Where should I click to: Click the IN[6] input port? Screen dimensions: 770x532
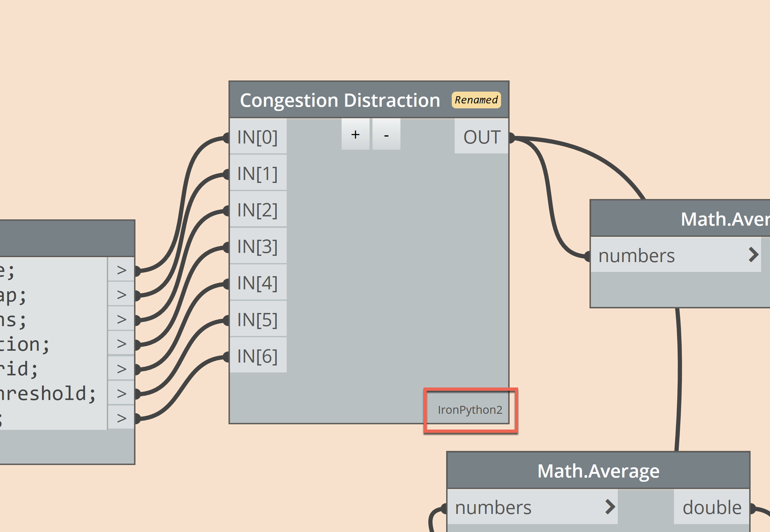pos(258,356)
